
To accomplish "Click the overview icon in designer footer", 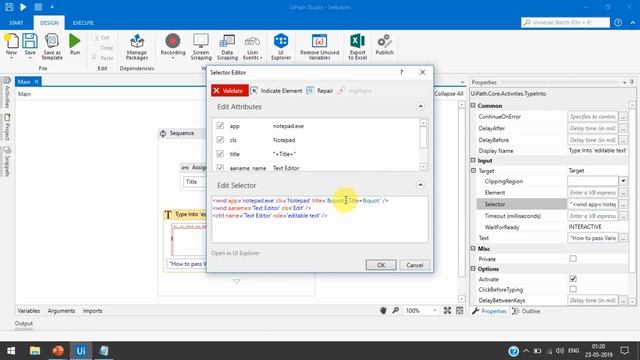I will point(460,311).
